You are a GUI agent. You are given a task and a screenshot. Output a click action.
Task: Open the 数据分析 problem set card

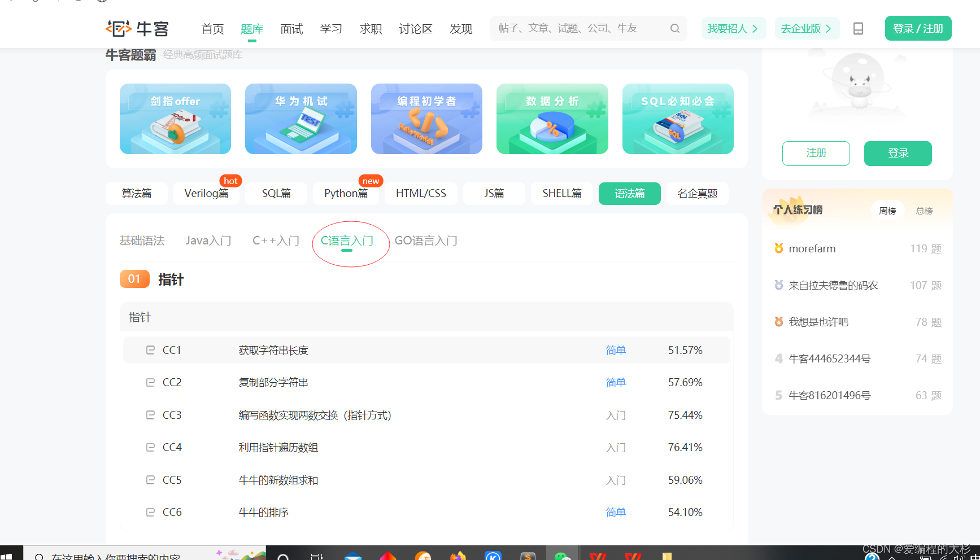click(552, 119)
